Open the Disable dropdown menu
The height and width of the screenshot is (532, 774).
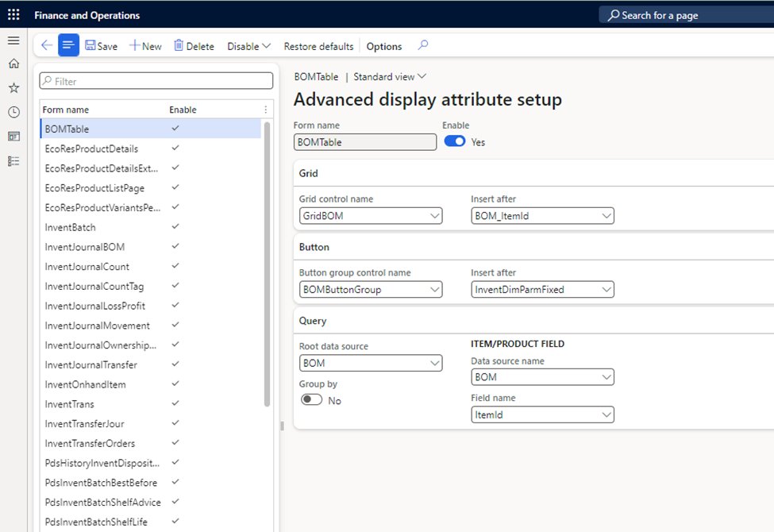248,46
